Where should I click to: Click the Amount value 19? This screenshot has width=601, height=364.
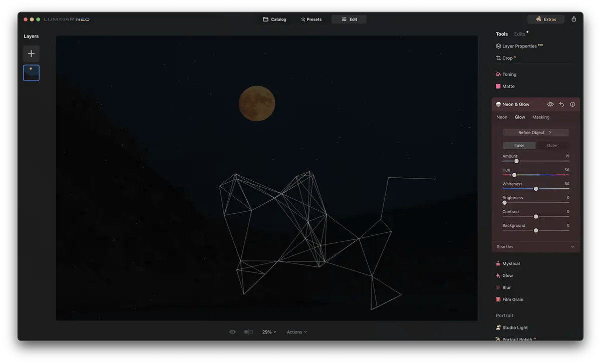(567, 156)
